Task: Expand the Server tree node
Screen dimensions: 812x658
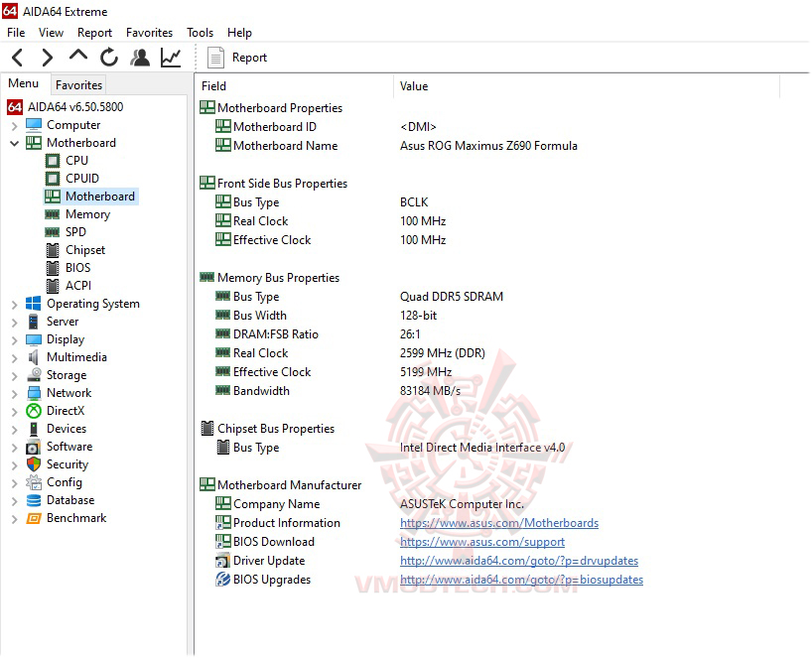Action: pyautogui.click(x=15, y=322)
